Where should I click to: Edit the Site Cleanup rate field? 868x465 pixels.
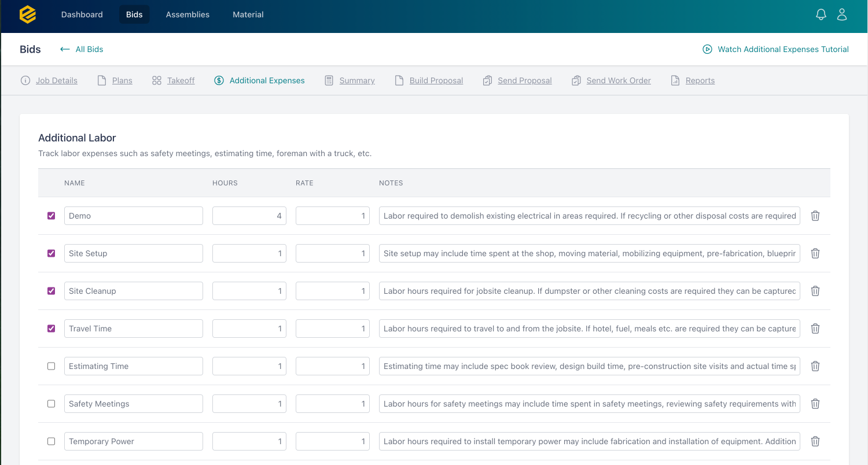click(x=333, y=291)
